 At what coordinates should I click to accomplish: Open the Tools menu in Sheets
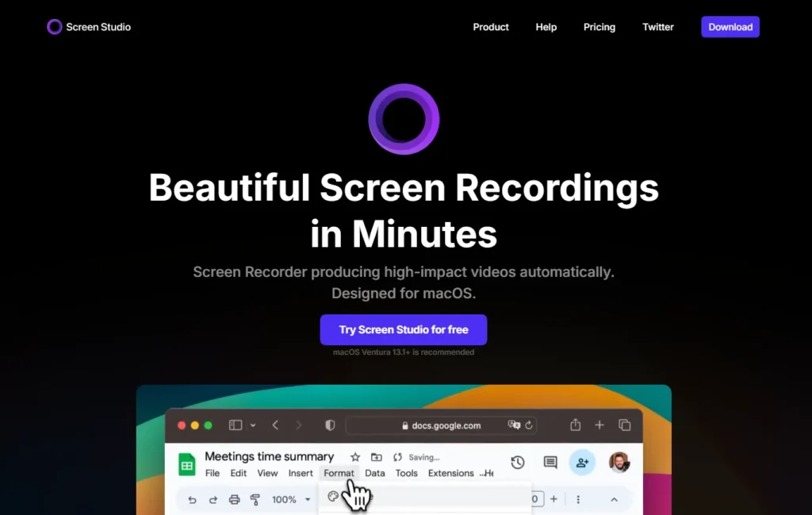(x=407, y=473)
